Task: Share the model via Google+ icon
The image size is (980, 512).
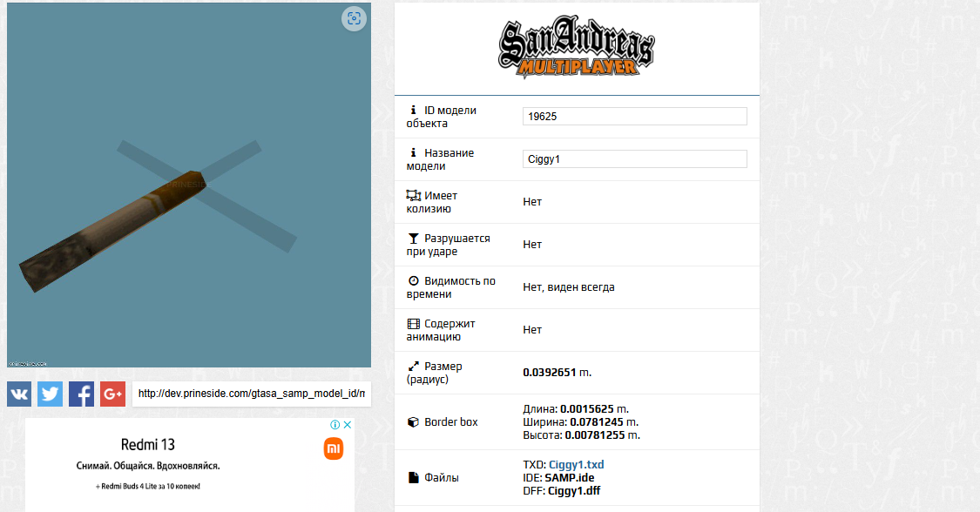Action: (112, 394)
